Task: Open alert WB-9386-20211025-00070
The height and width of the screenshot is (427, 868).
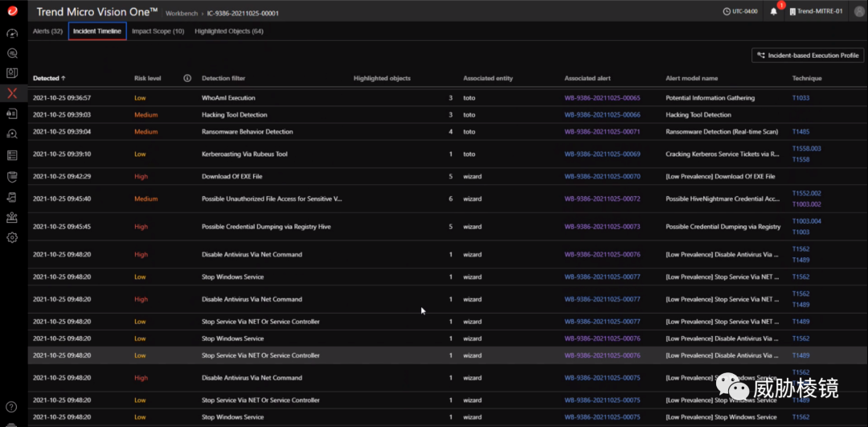Action: [x=602, y=177]
